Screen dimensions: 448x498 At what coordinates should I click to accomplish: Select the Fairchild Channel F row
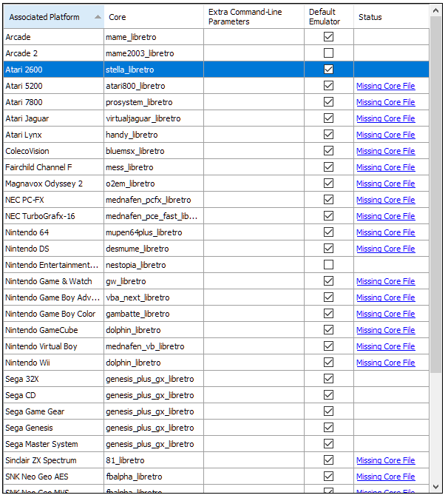[x=216, y=167]
